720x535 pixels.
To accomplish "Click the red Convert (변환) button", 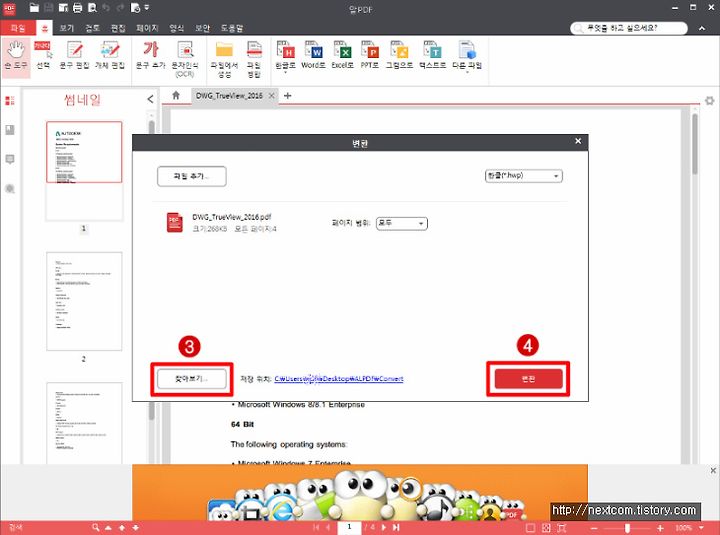I will (x=528, y=379).
